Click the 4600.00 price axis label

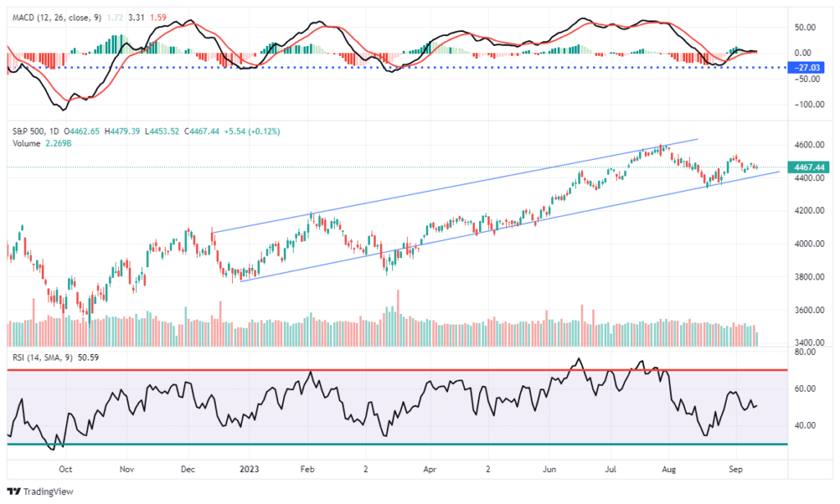[x=809, y=144]
